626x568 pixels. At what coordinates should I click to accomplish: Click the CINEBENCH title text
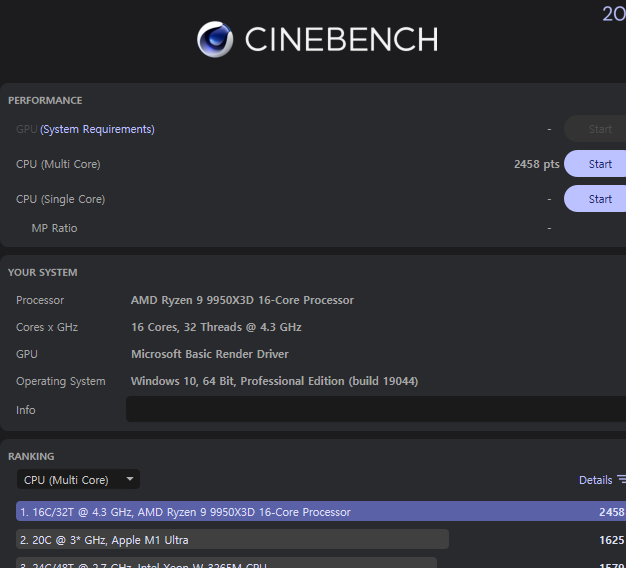(341, 39)
